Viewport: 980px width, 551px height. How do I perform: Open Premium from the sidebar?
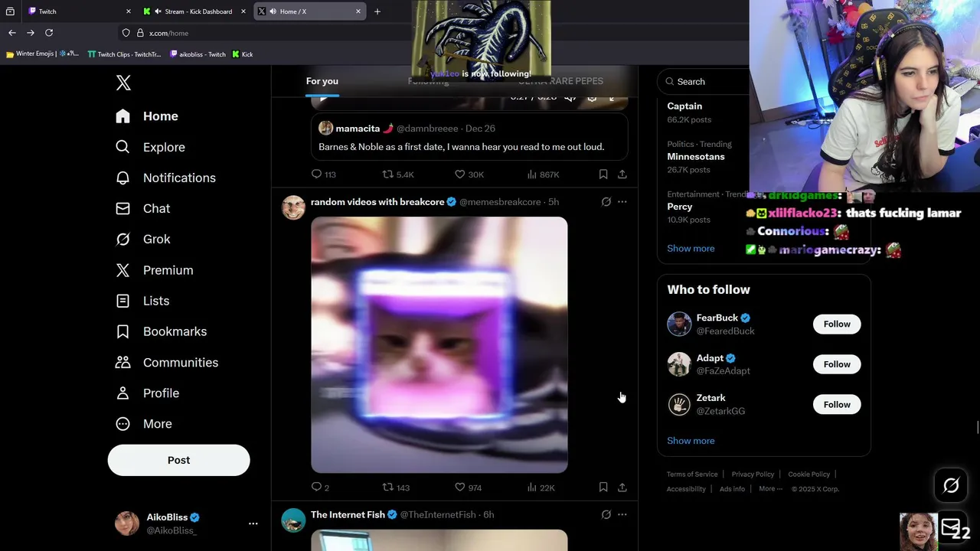[x=154, y=270]
